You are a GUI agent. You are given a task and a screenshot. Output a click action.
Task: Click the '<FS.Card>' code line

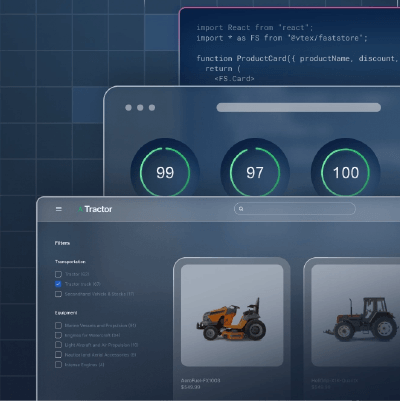pyautogui.click(x=234, y=79)
